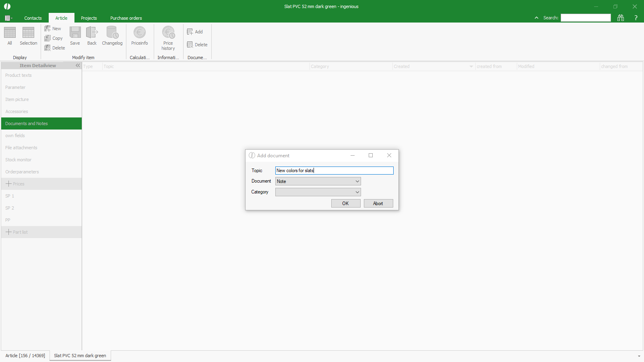Collapse the Item Detailview panel
Viewport: 644px width, 362px height.
click(78, 66)
